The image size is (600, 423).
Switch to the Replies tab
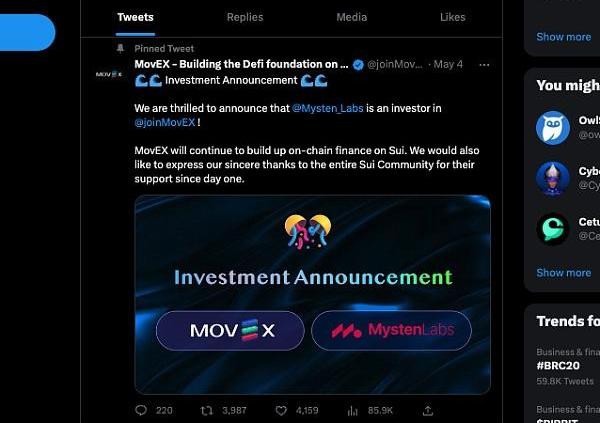coord(245,17)
